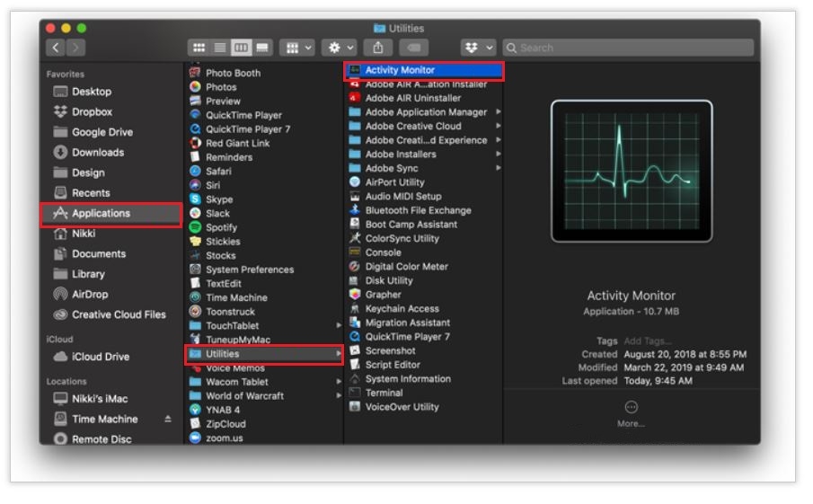The image size is (813, 504).
Task: Go back with the Finder back arrow
Action: [x=56, y=48]
